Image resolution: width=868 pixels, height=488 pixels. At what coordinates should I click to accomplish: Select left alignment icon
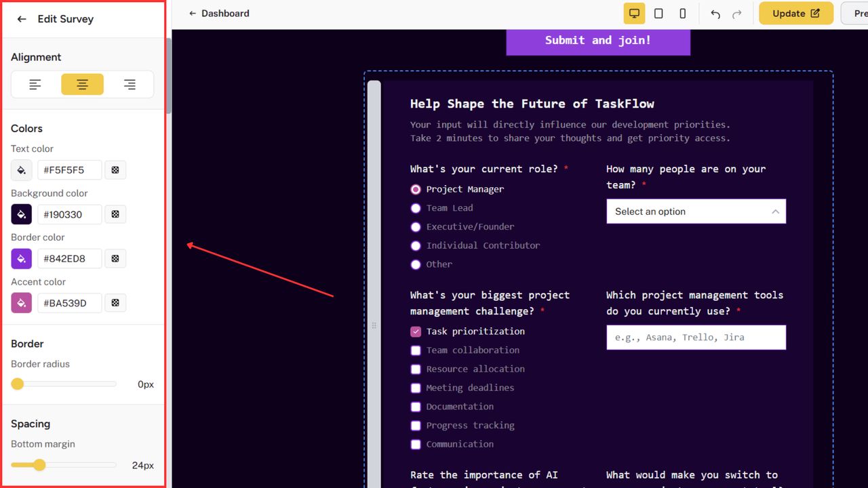click(x=35, y=85)
